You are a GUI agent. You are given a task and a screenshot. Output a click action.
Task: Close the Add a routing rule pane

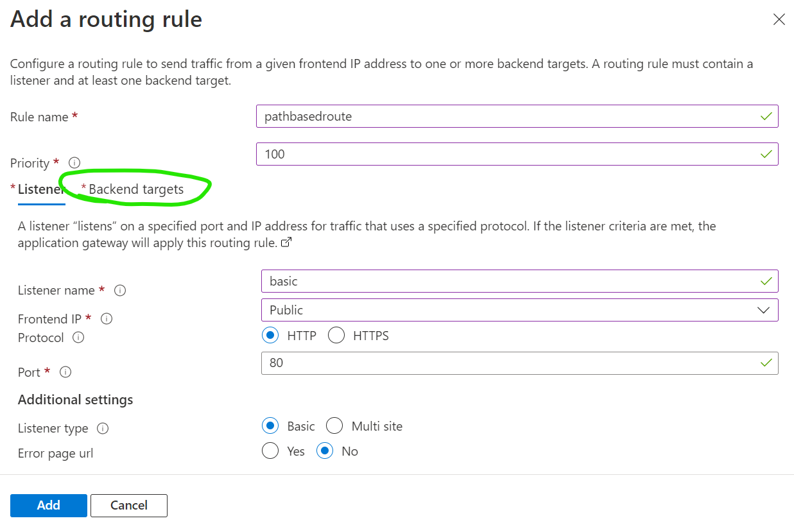pyautogui.click(x=779, y=19)
